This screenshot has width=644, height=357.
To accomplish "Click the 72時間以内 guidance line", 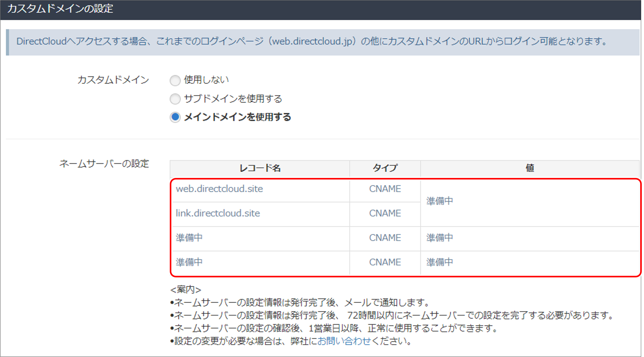I will pos(392,315).
